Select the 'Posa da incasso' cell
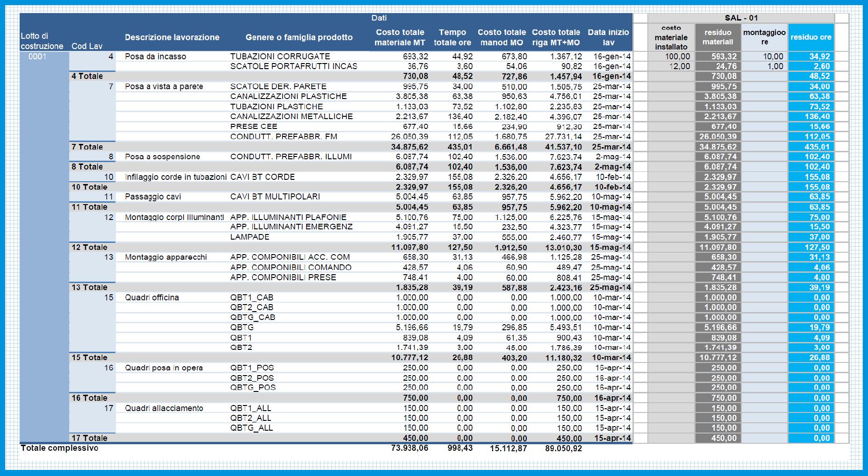868x476 pixels. 156,57
